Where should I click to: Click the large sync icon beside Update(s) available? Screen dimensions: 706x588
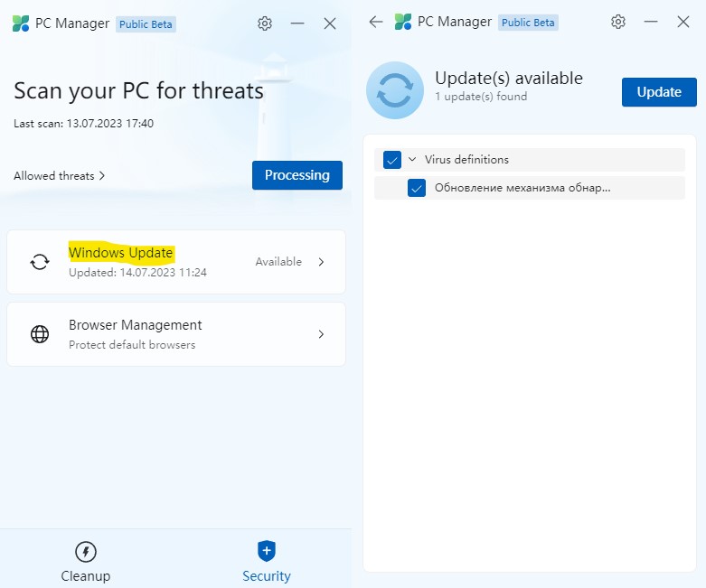pyautogui.click(x=395, y=90)
